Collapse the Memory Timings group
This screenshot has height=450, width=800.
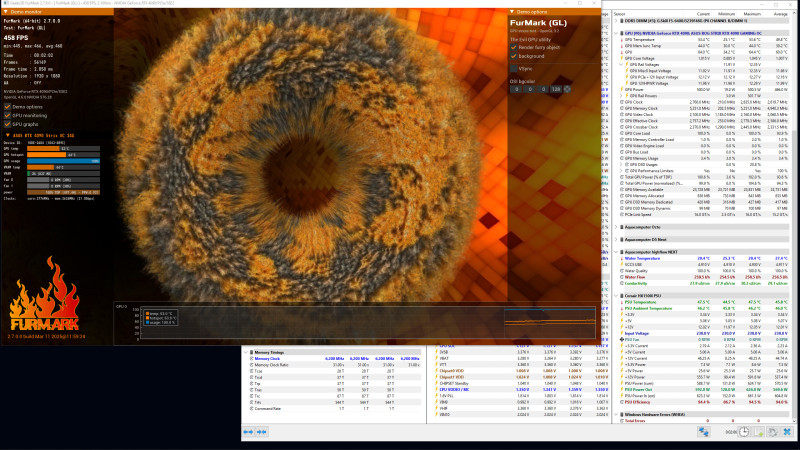point(246,352)
